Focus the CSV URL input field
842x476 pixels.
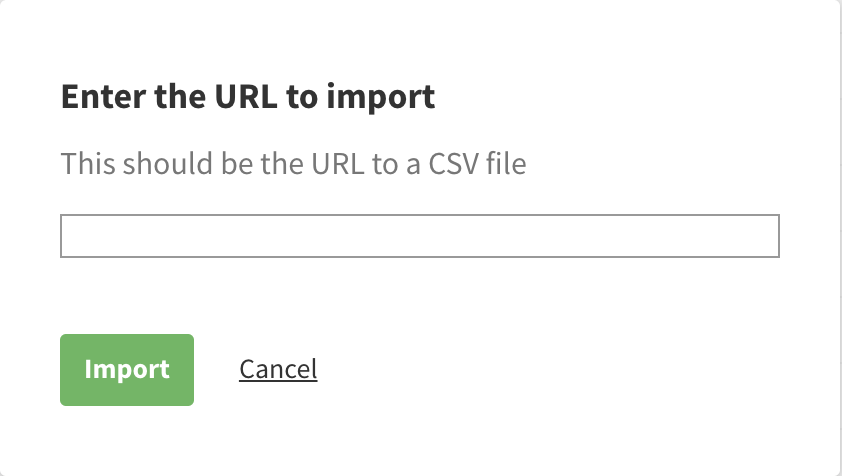coord(419,236)
